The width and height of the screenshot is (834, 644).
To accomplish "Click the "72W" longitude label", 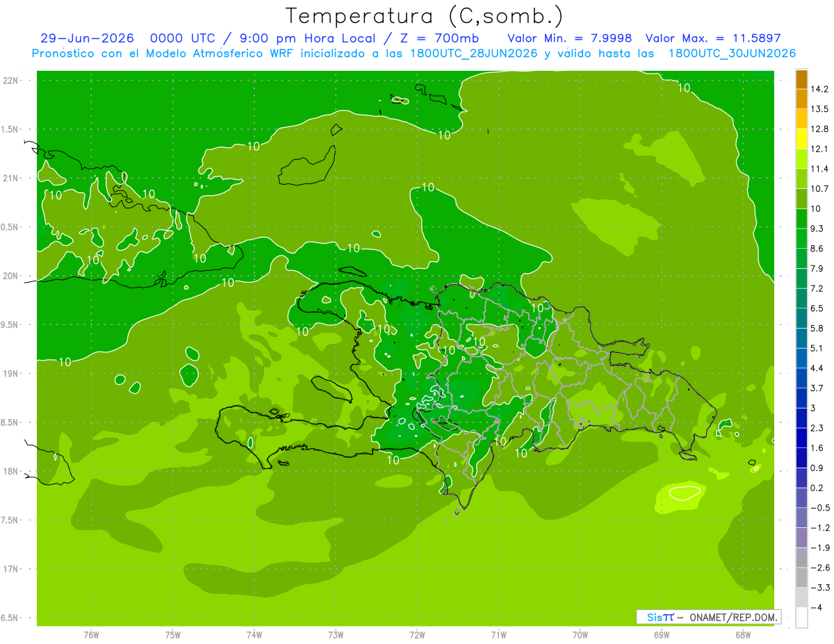I will click(x=417, y=635).
